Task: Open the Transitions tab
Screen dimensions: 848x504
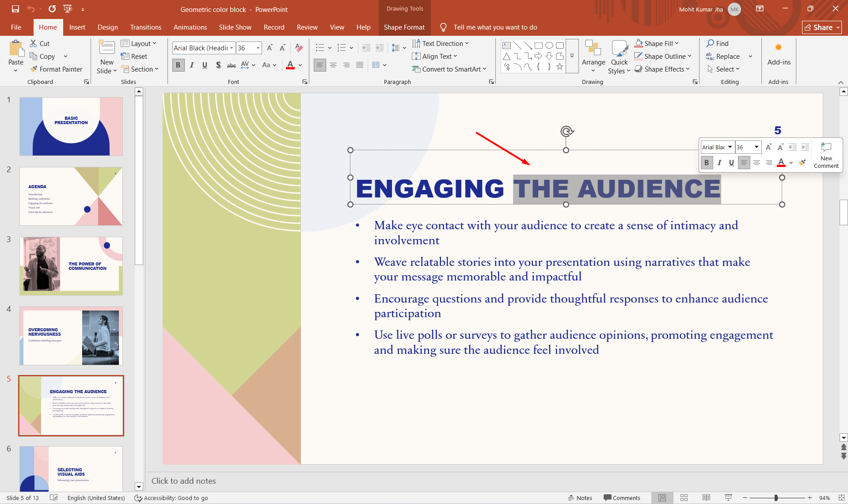Action: (146, 27)
